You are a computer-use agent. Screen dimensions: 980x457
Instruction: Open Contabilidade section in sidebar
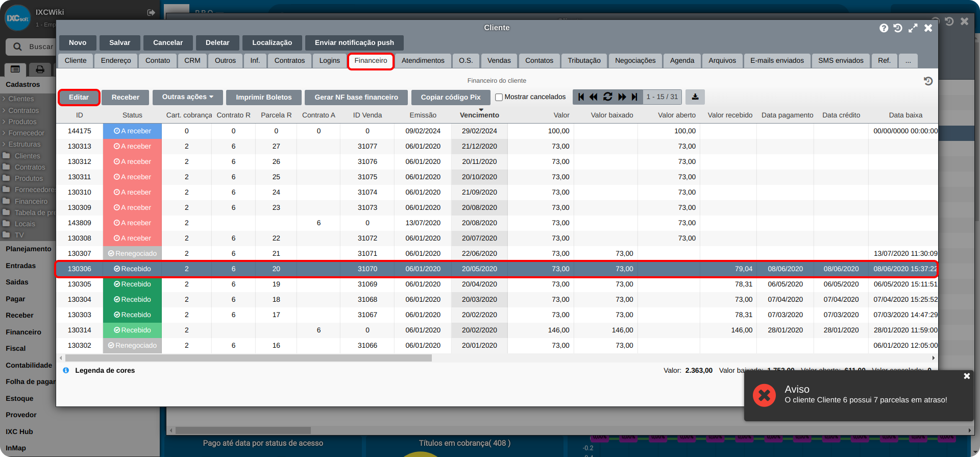coord(29,365)
